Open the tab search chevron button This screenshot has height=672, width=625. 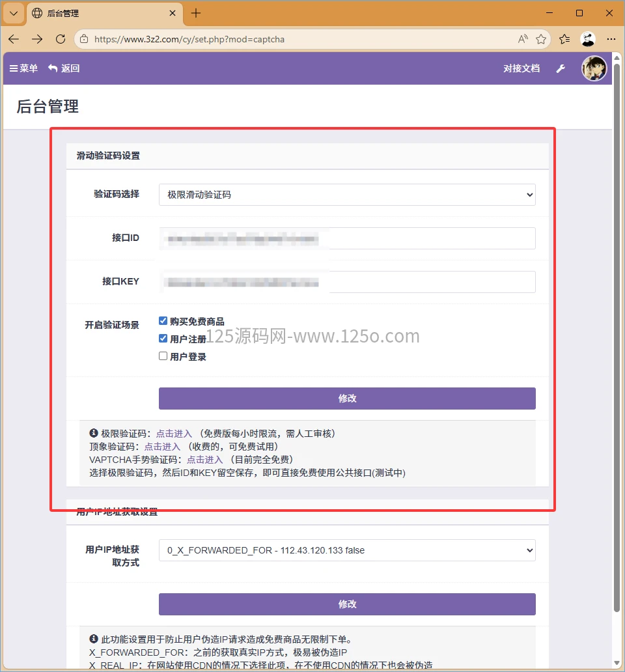(14, 13)
